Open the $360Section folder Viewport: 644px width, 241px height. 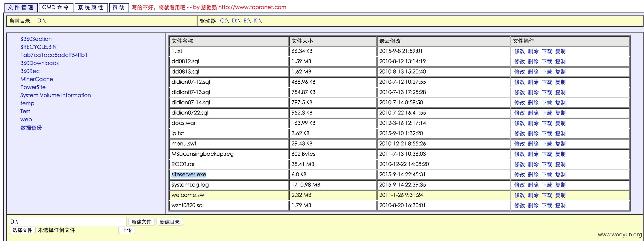pyautogui.click(x=36, y=39)
